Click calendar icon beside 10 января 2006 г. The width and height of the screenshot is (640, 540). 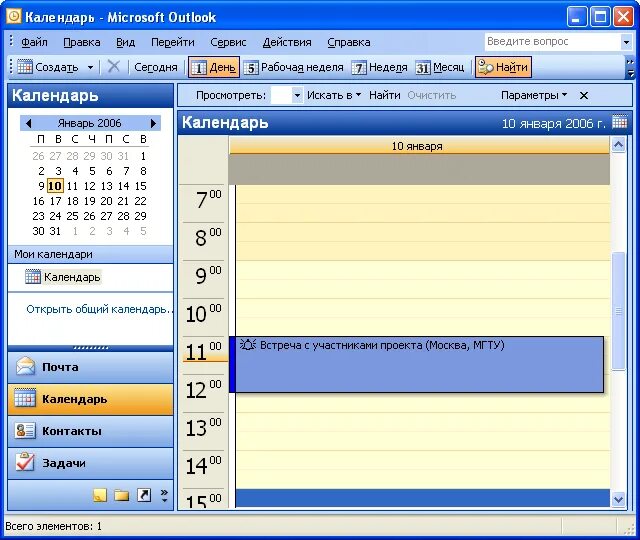coord(620,122)
